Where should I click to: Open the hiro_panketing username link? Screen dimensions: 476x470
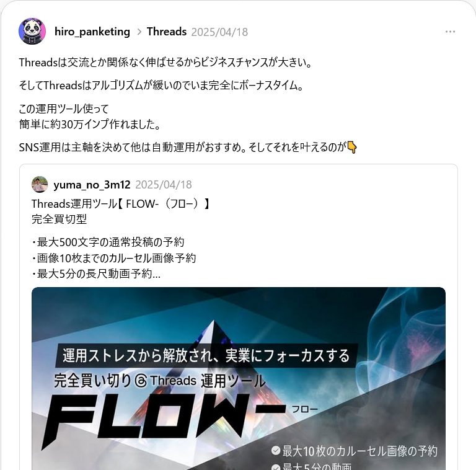coord(92,32)
